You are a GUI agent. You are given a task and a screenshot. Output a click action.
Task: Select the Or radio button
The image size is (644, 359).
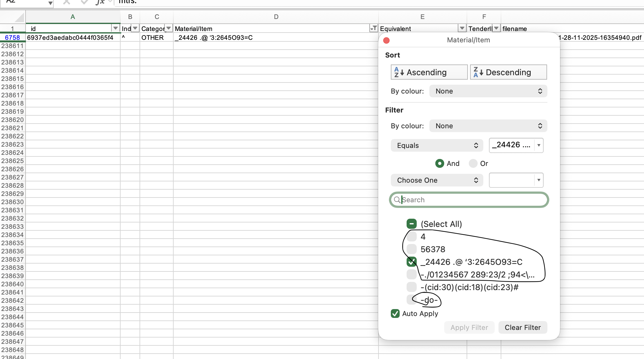pyautogui.click(x=473, y=163)
